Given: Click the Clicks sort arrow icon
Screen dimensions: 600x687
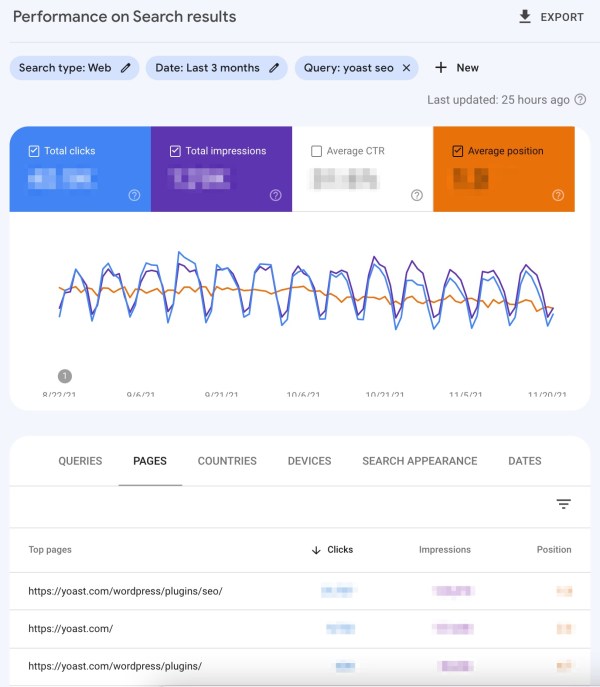Looking at the screenshot, I should point(316,550).
